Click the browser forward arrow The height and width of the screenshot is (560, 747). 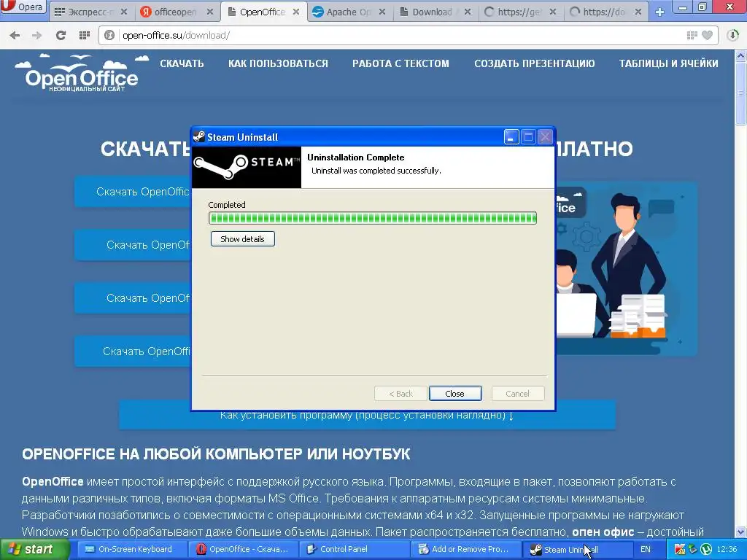[36, 35]
